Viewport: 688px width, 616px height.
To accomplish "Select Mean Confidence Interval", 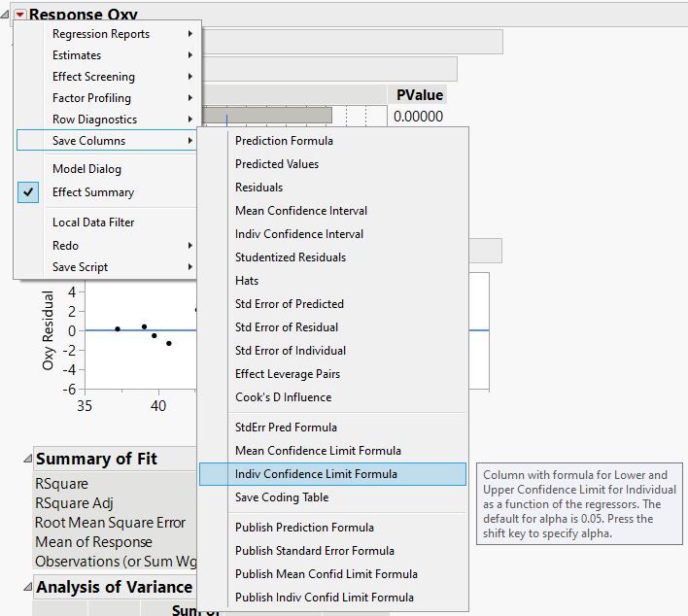I will tap(301, 211).
